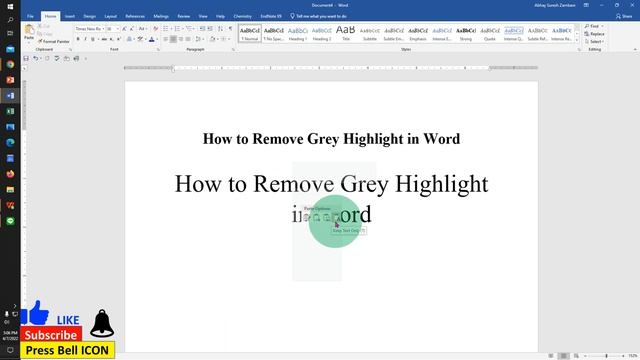Open the Shading color dropdown
The height and width of the screenshot is (360, 640).
pos(217,39)
